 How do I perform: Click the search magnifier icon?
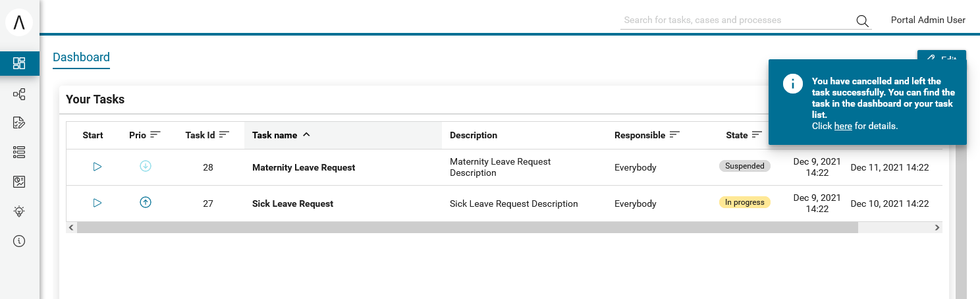(x=862, y=20)
